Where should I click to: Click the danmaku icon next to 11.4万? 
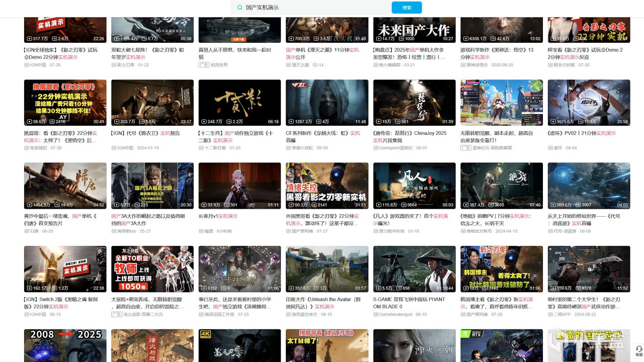(57, 205)
